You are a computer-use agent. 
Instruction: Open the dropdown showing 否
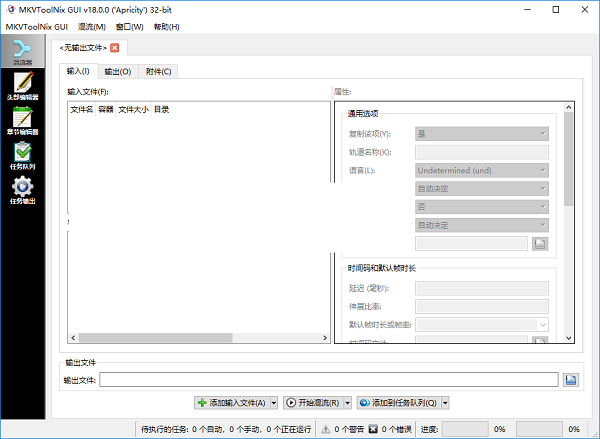482,207
